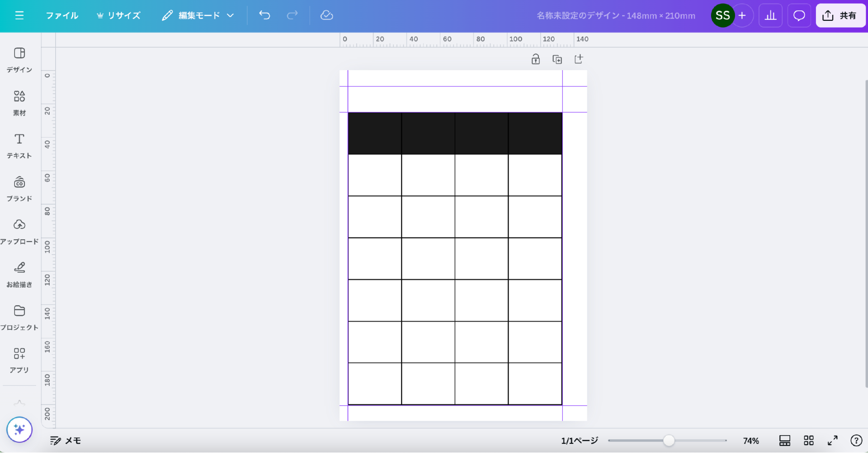Click the cloud save status icon
Image resolution: width=868 pixels, height=456 pixels.
pos(326,15)
